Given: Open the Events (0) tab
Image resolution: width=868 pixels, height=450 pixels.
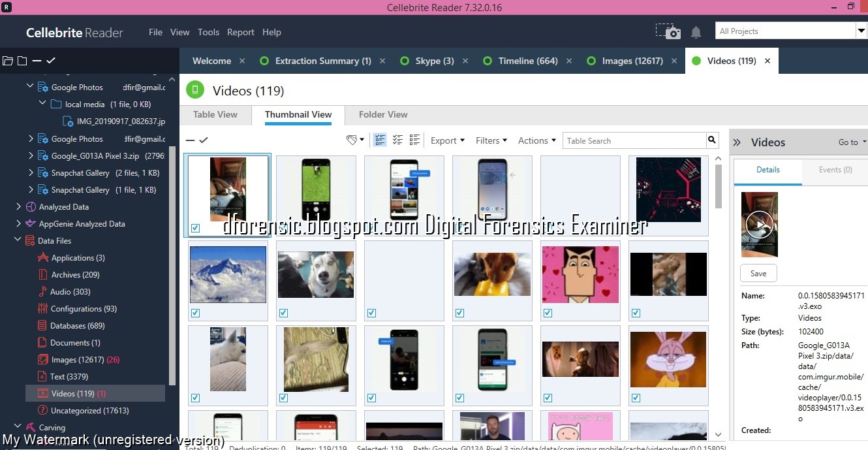Looking at the screenshot, I should point(835,170).
